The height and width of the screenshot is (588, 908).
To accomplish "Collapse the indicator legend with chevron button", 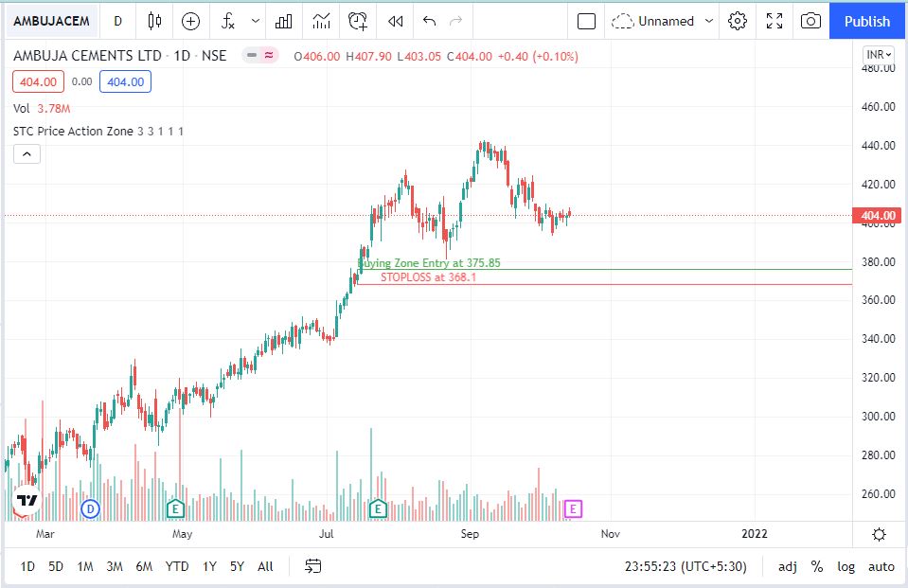I will tap(27, 154).
